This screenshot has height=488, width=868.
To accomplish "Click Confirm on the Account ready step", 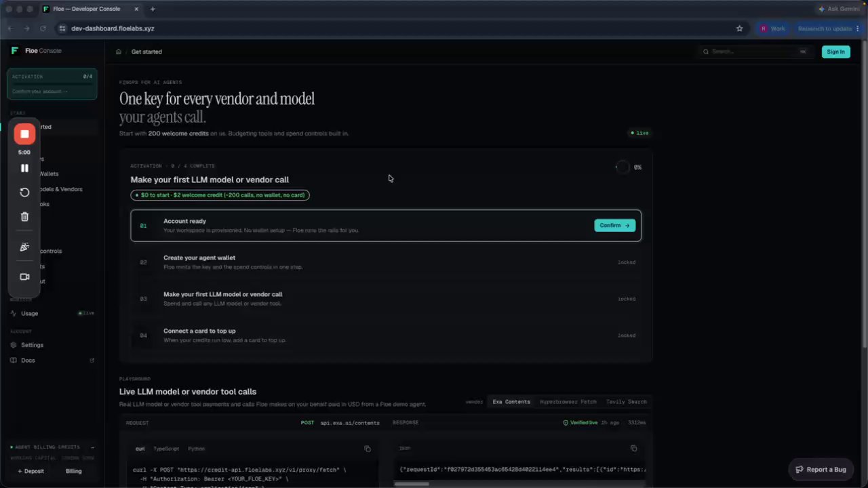I will pos(615,225).
